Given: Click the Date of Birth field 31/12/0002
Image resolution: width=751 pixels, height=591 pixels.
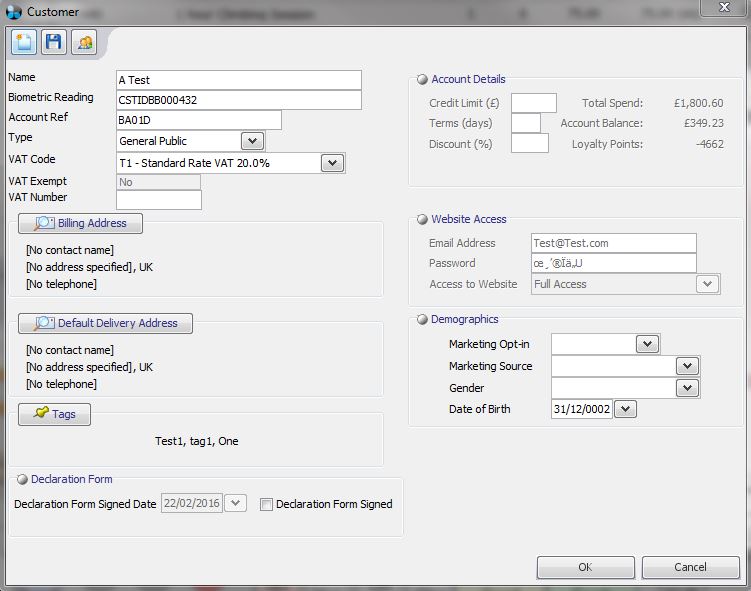Looking at the screenshot, I should click(582, 409).
